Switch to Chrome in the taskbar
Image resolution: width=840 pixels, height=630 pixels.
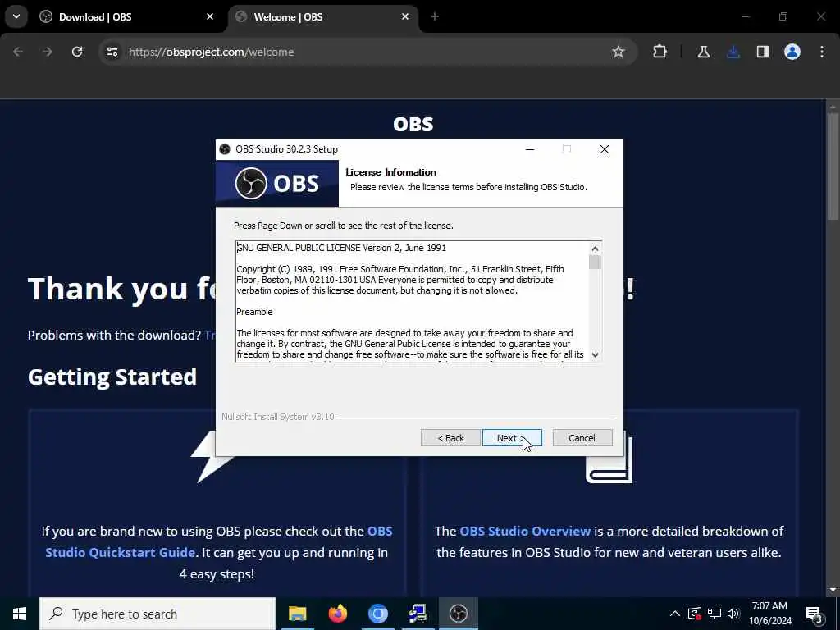(377, 614)
